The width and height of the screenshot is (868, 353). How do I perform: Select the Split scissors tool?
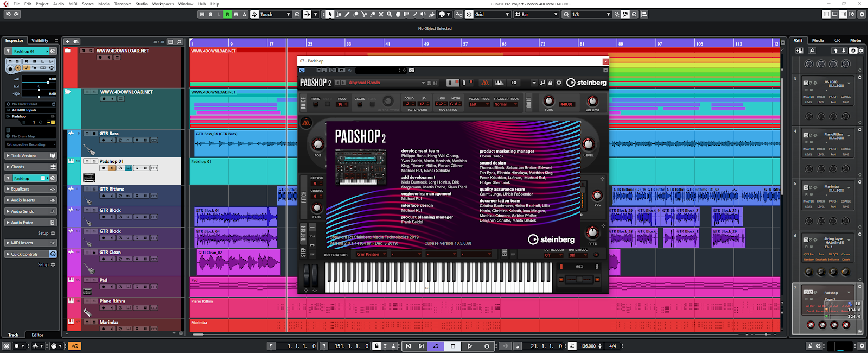[x=364, y=14]
